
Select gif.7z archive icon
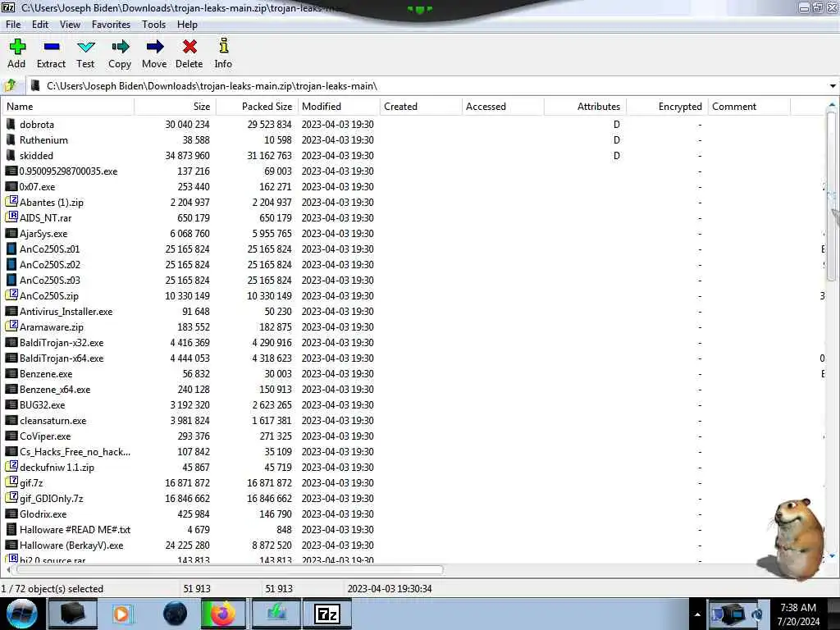pyautogui.click(x=11, y=482)
